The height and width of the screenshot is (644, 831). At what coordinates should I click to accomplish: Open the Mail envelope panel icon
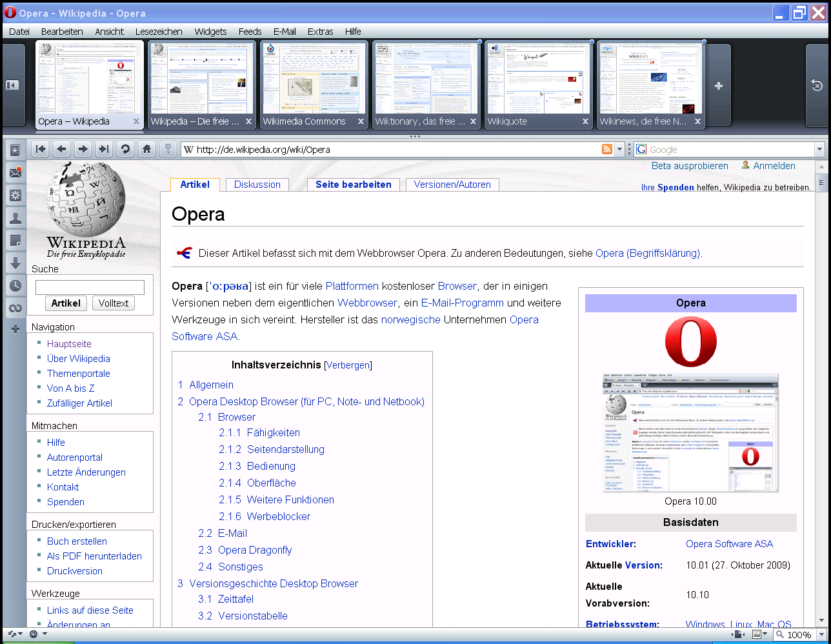click(14, 173)
